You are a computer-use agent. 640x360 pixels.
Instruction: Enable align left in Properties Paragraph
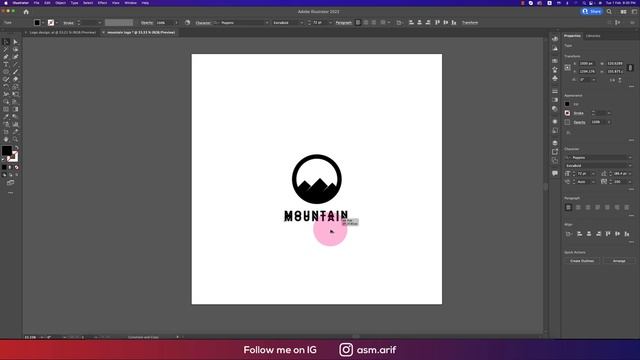point(568,207)
